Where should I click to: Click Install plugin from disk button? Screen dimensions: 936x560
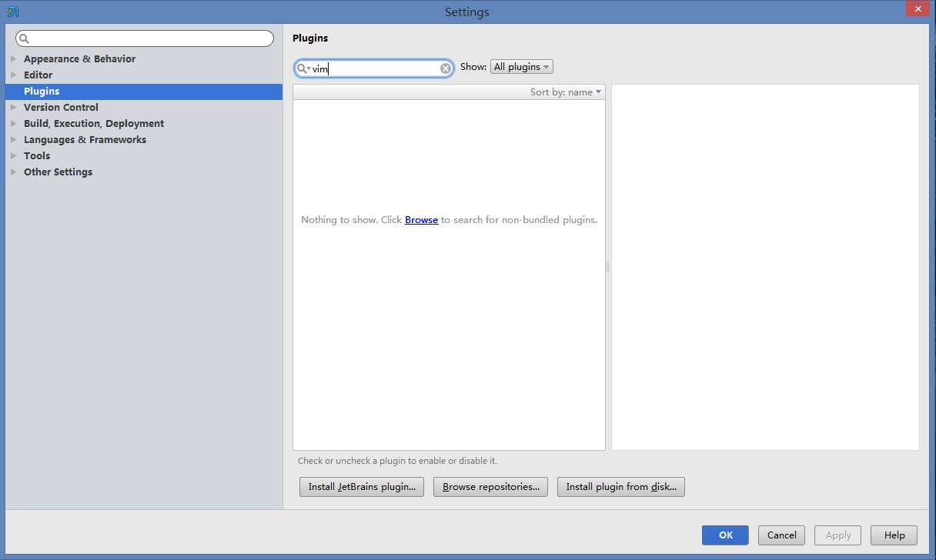[621, 487]
